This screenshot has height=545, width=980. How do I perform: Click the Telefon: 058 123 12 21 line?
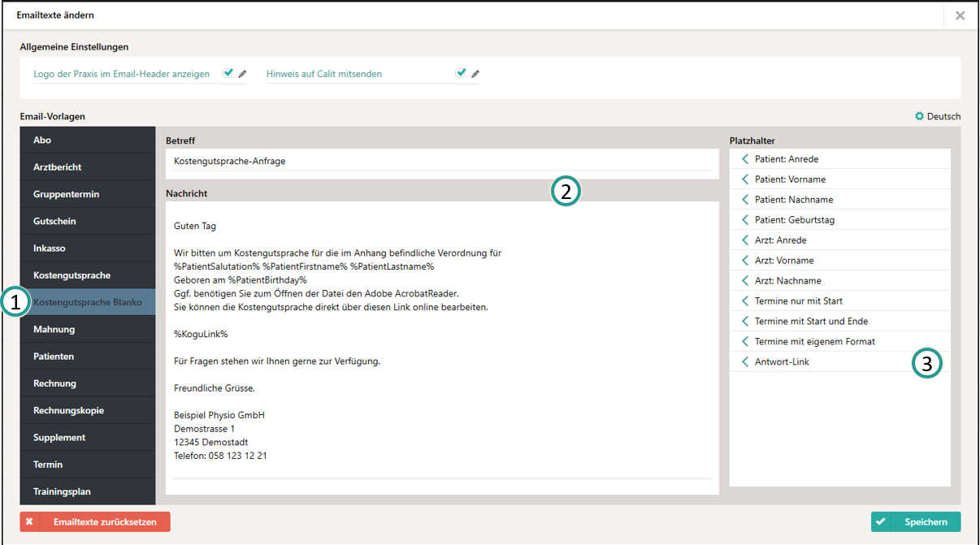pos(220,456)
